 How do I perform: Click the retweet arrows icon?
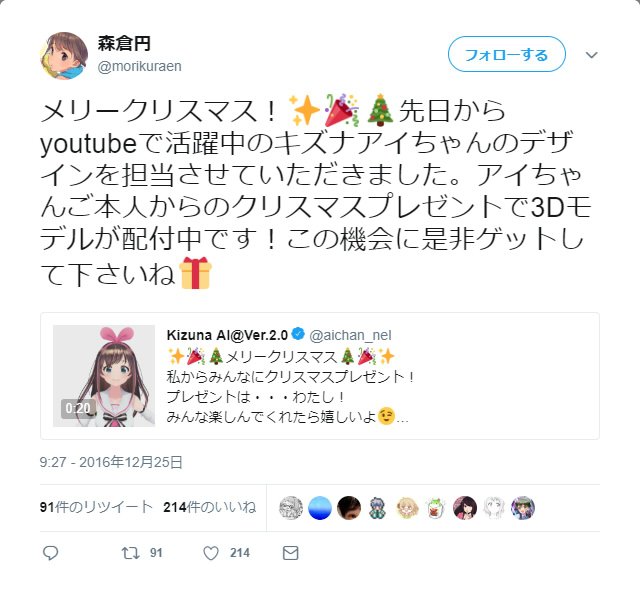coord(131,553)
